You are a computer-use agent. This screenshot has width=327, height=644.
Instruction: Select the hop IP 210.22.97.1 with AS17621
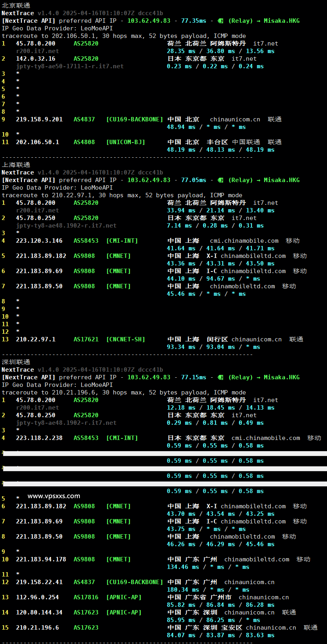[x=36, y=339]
